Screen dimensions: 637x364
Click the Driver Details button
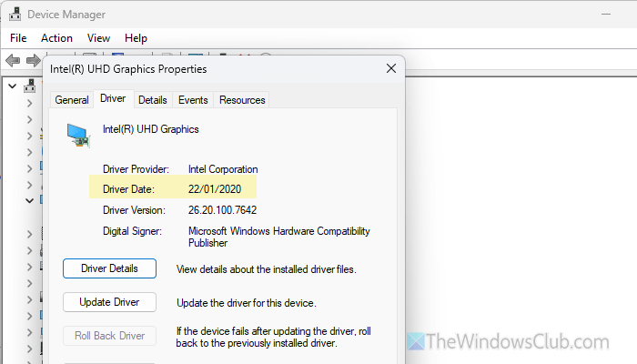(x=109, y=268)
